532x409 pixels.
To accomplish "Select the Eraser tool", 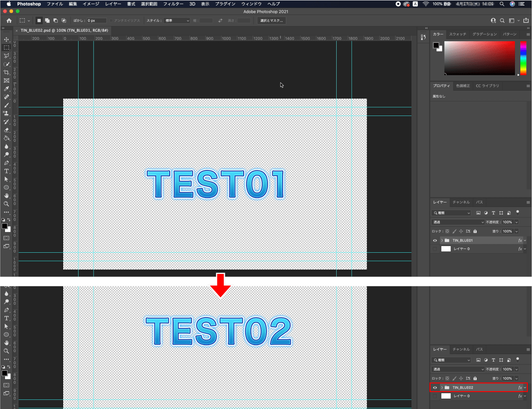I will tap(6, 130).
